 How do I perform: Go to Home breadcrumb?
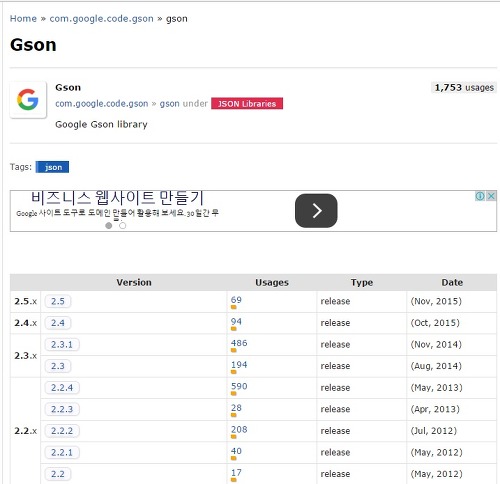click(23, 19)
